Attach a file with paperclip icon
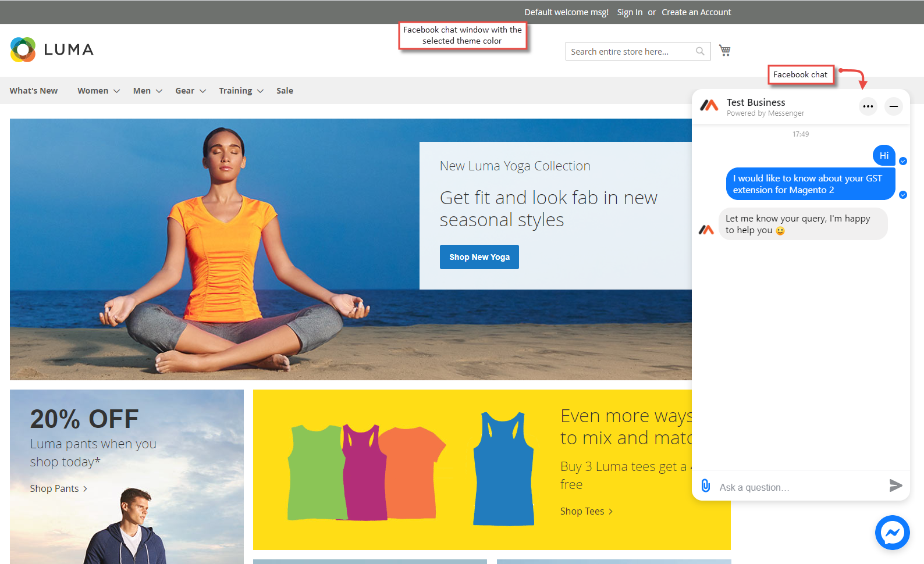The height and width of the screenshot is (564, 924). (705, 486)
